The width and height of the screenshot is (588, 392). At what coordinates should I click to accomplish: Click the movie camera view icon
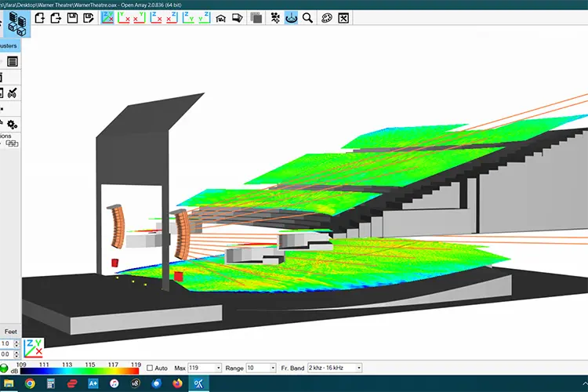[275, 18]
